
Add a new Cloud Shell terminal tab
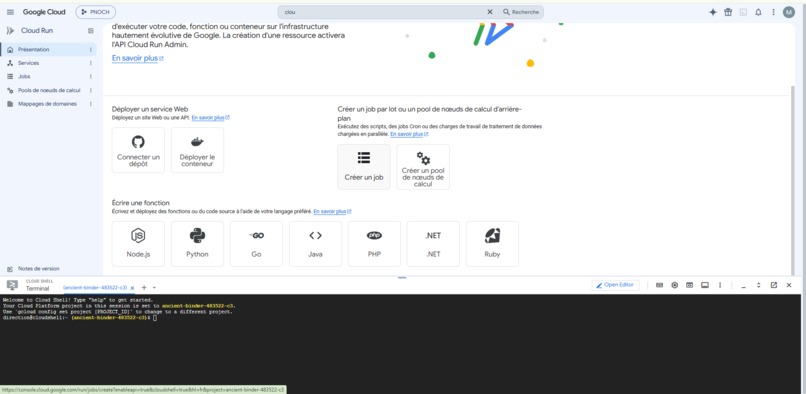click(144, 288)
